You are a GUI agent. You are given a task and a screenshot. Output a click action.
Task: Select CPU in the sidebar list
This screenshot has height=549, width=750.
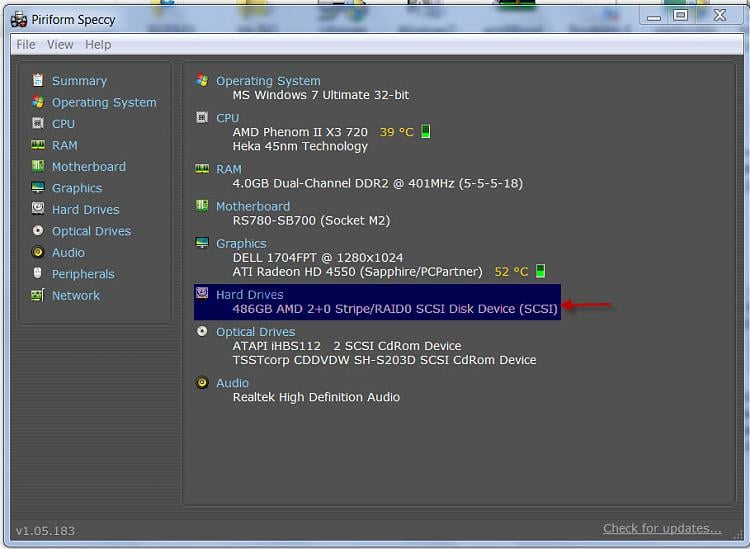click(x=63, y=124)
